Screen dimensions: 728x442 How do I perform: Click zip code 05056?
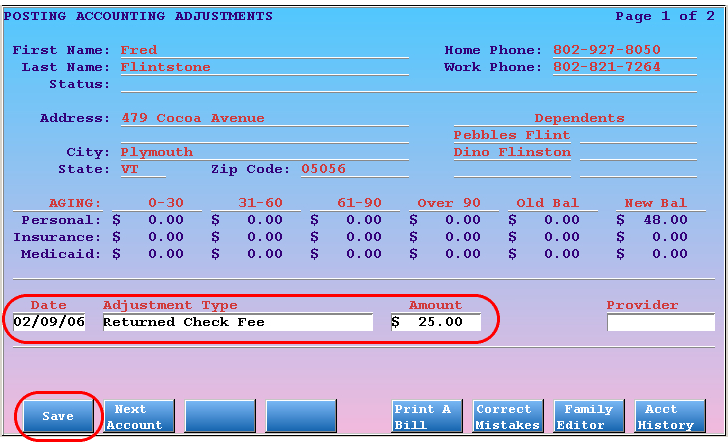(323, 169)
